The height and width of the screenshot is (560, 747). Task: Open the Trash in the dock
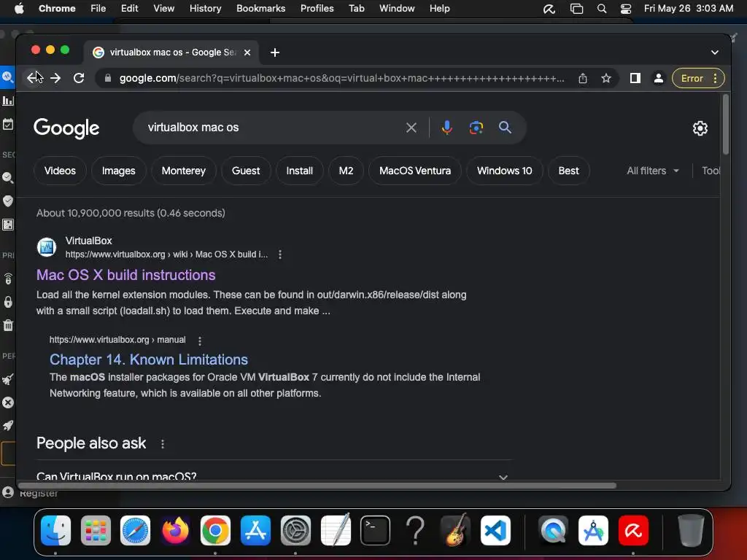coord(691,531)
